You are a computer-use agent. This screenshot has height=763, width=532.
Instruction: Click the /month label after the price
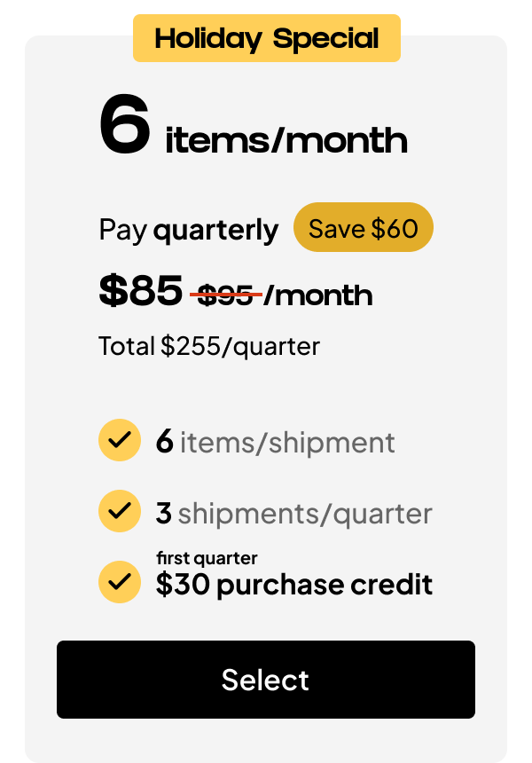318,295
